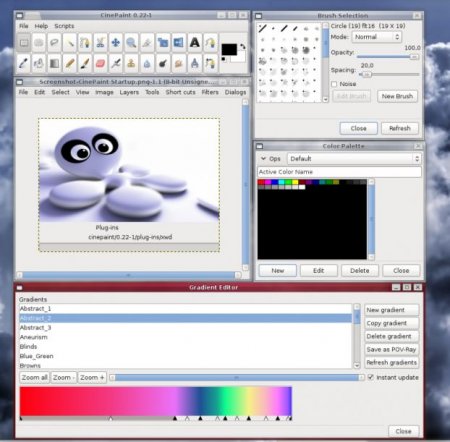
Task: Open the Select menu in image window
Action: [60, 92]
